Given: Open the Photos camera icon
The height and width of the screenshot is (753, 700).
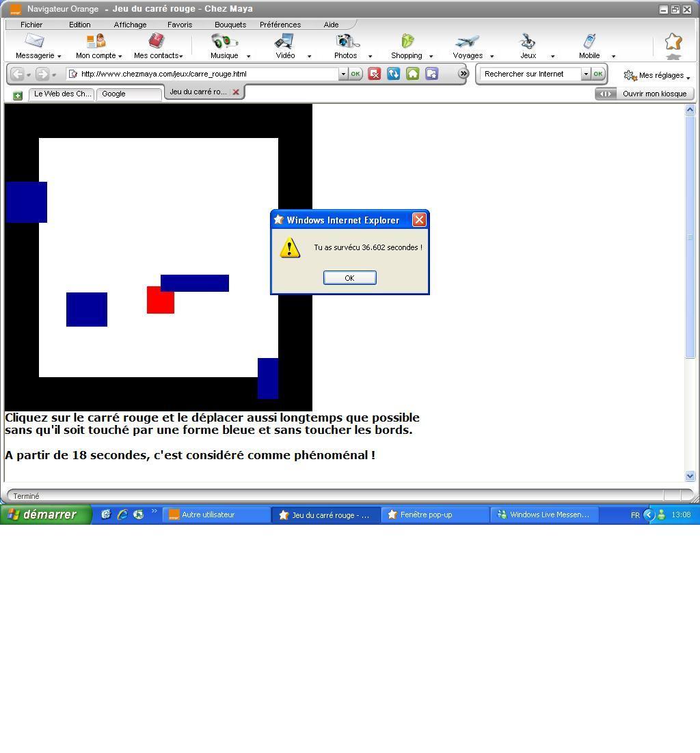Looking at the screenshot, I should (347, 41).
